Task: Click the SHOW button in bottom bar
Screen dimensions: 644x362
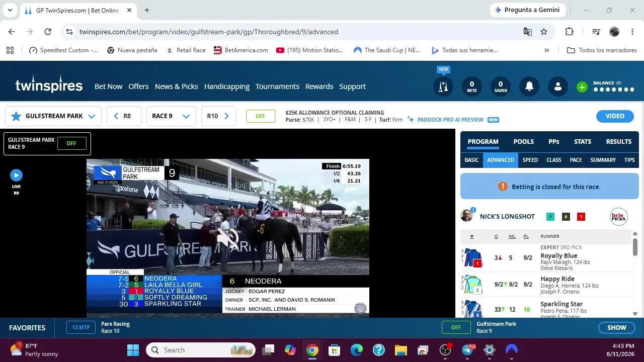Action: (617, 328)
